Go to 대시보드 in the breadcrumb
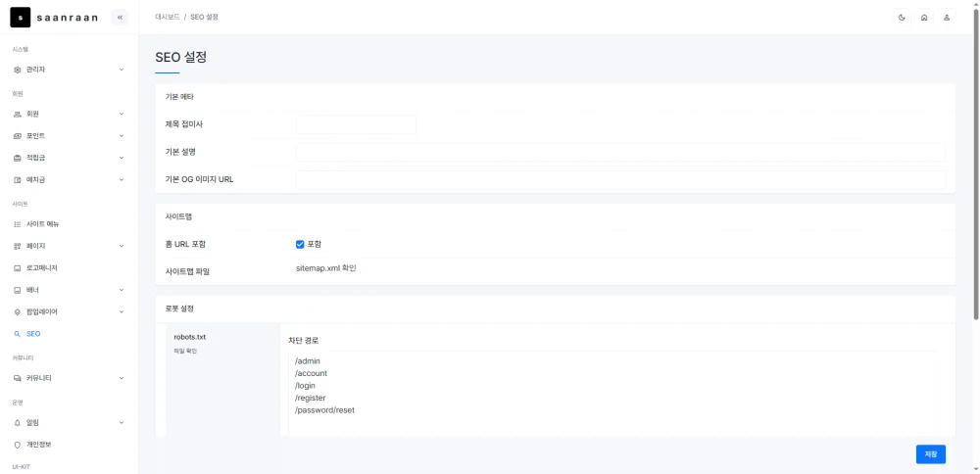Screen dimensions: 980x474 tap(167, 18)
